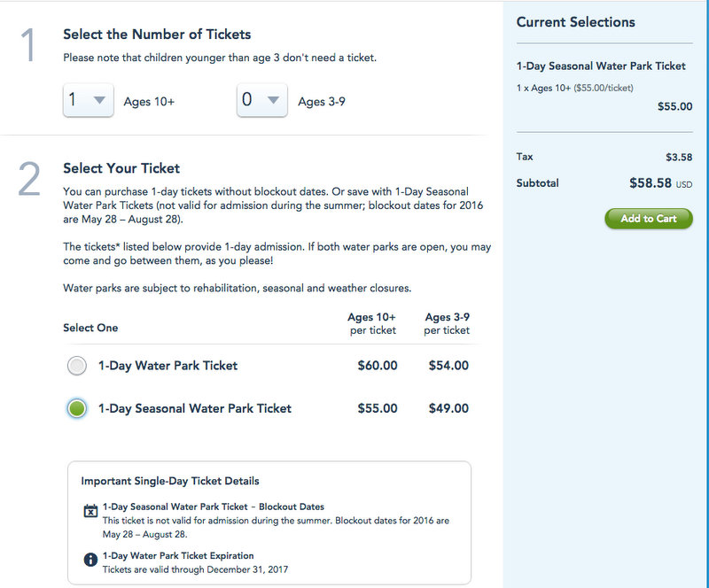The image size is (709, 588).
Task: Click the $60.00 Ages 10+ price
Action: [378, 365]
